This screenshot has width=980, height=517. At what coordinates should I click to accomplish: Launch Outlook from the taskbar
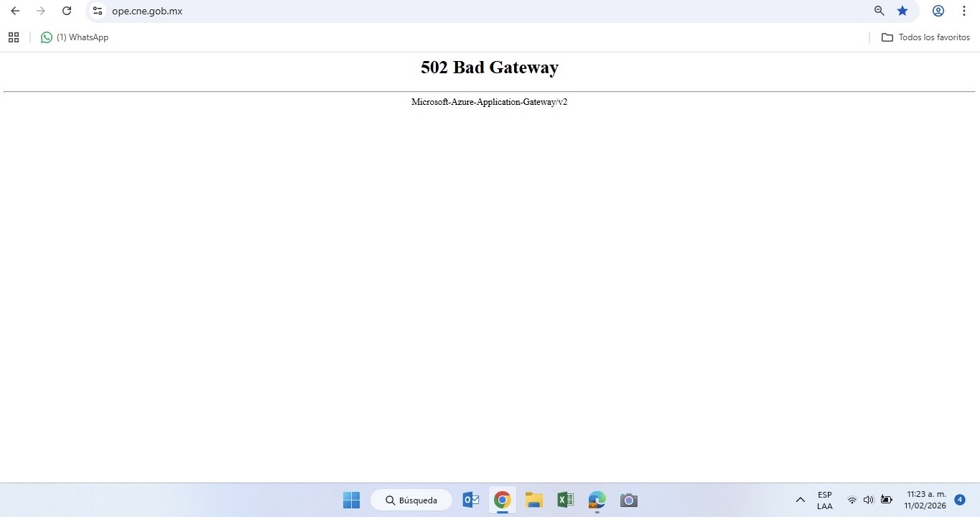pyautogui.click(x=471, y=500)
